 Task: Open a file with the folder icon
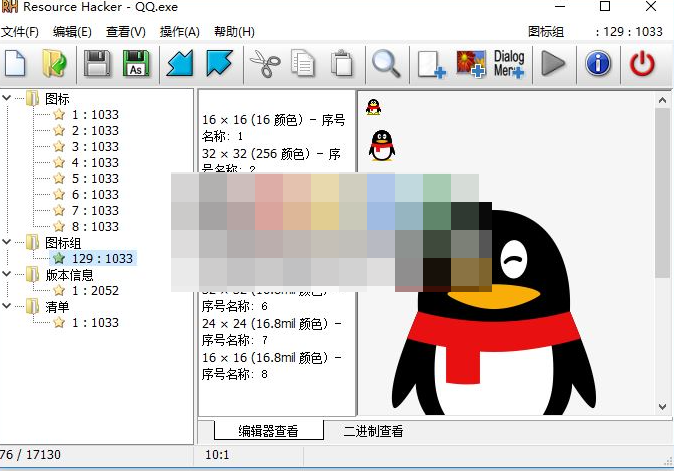click(55, 64)
